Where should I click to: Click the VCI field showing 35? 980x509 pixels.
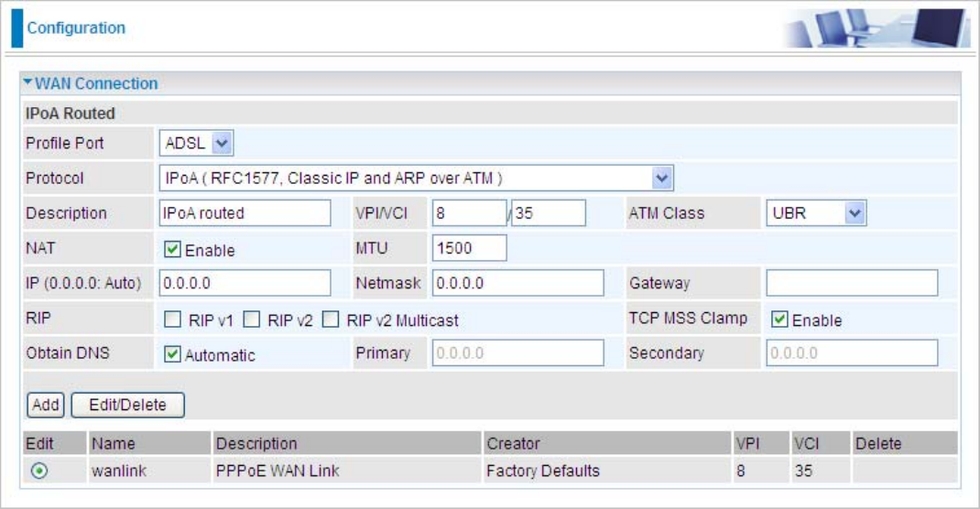(x=549, y=213)
